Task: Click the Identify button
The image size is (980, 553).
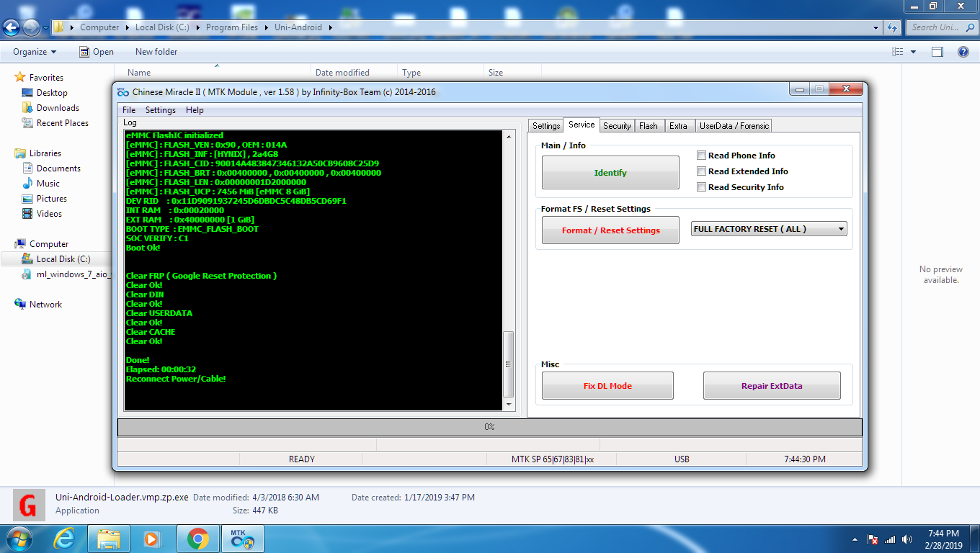Action: [610, 173]
